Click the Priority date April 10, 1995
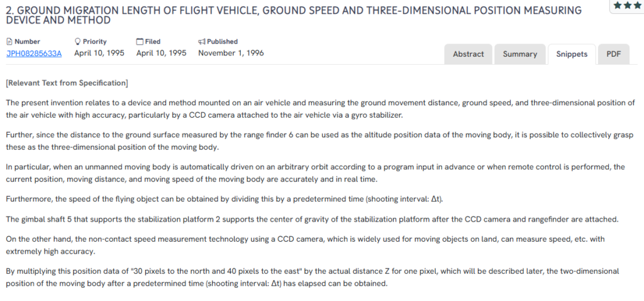This screenshot has width=644, height=301. [99, 53]
